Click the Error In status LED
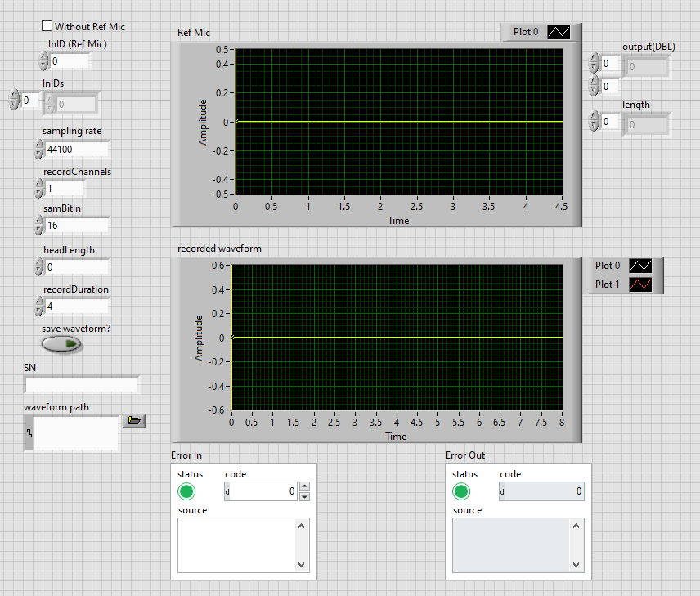This screenshot has width=700, height=596. [186, 491]
